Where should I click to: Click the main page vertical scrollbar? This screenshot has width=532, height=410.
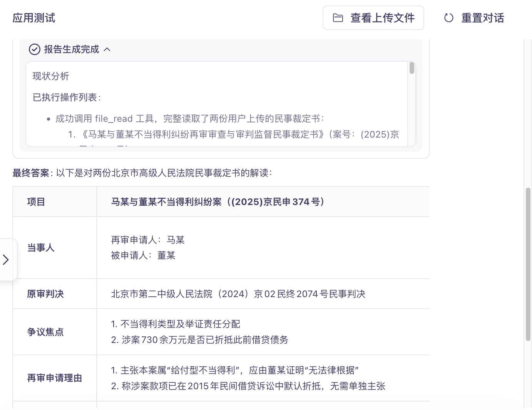pyautogui.click(x=528, y=264)
